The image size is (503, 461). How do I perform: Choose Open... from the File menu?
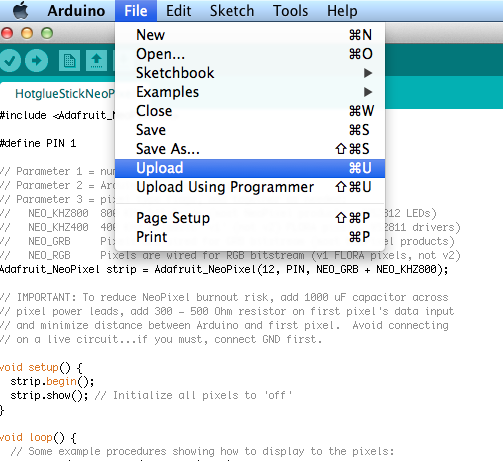[250, 54]
